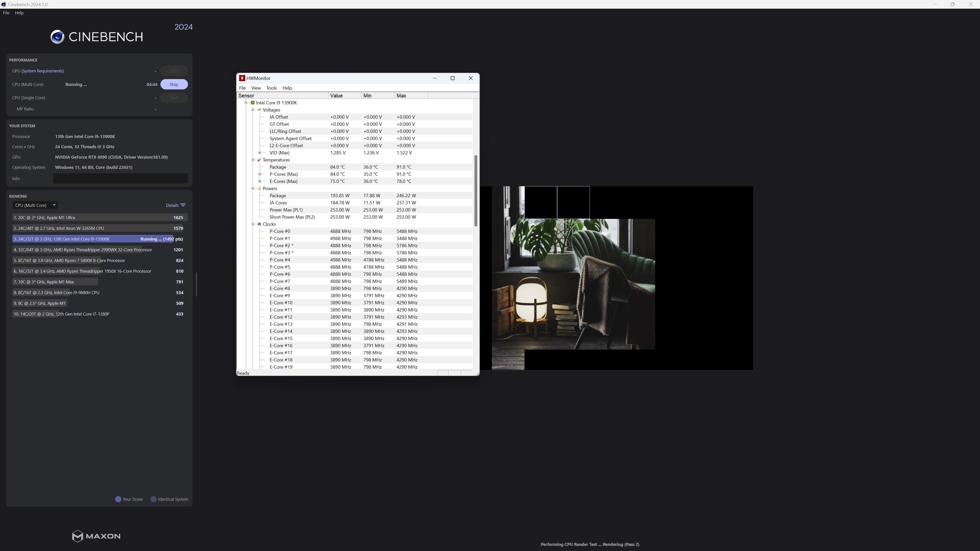Screen dimensions: 980x551
Task: Select the Threadripper 2990WX ranking row
Action: click(x=100, y=250)
